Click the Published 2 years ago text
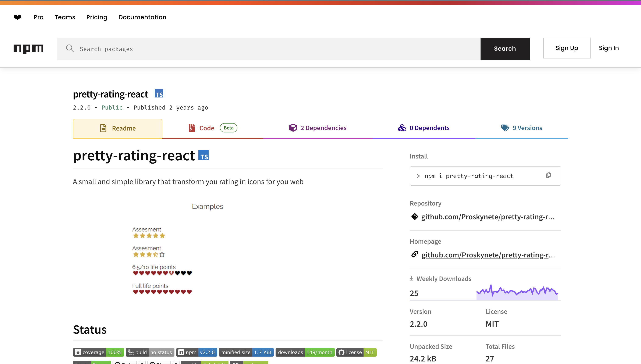The width and height of the screenshot is (641, 364). [x=171, y=107]
